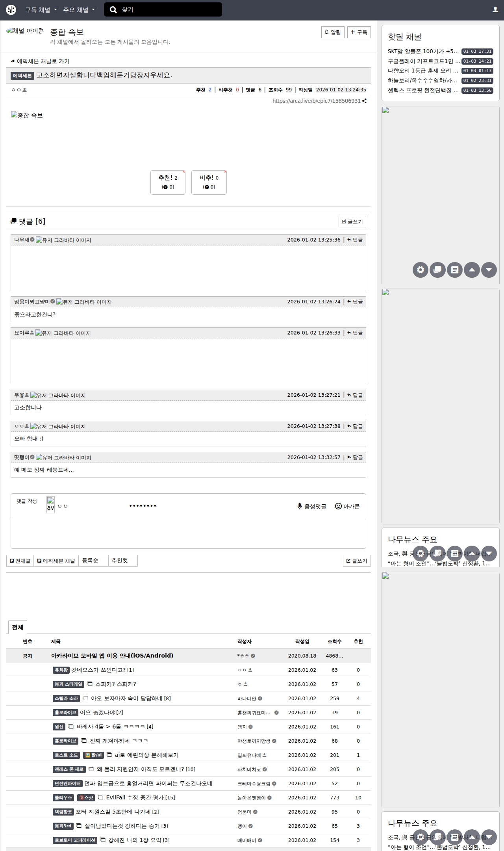Click the 스샷 tag badge
504x851 pixels.
[x=86, y=797]
